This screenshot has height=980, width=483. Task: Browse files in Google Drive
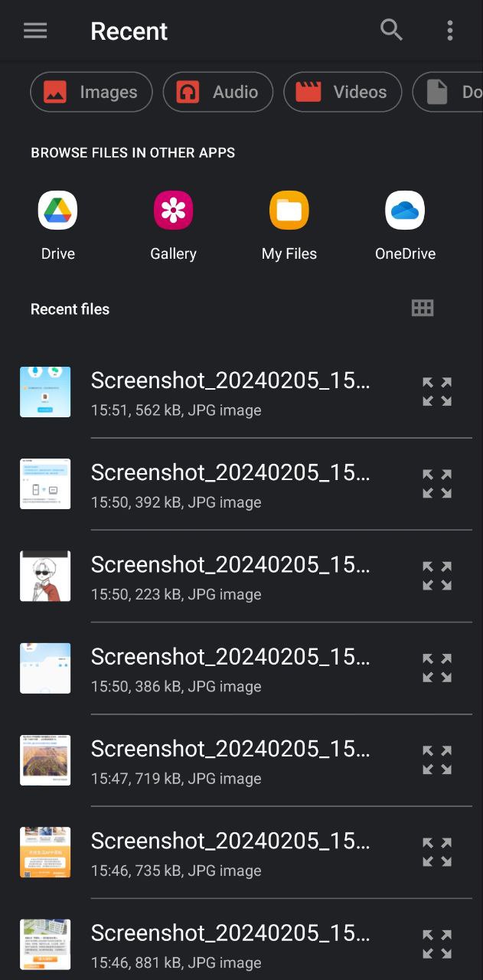pos(57,211)
